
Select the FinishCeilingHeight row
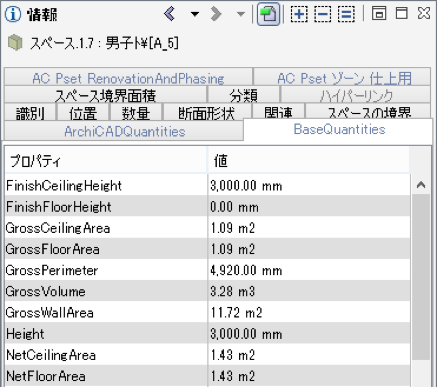(207, 185)
